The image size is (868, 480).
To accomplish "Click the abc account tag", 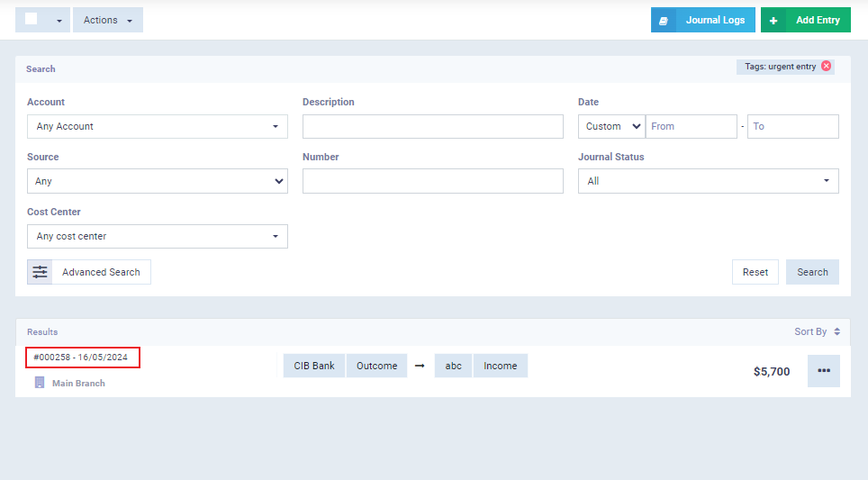I will tap(454, 366).
